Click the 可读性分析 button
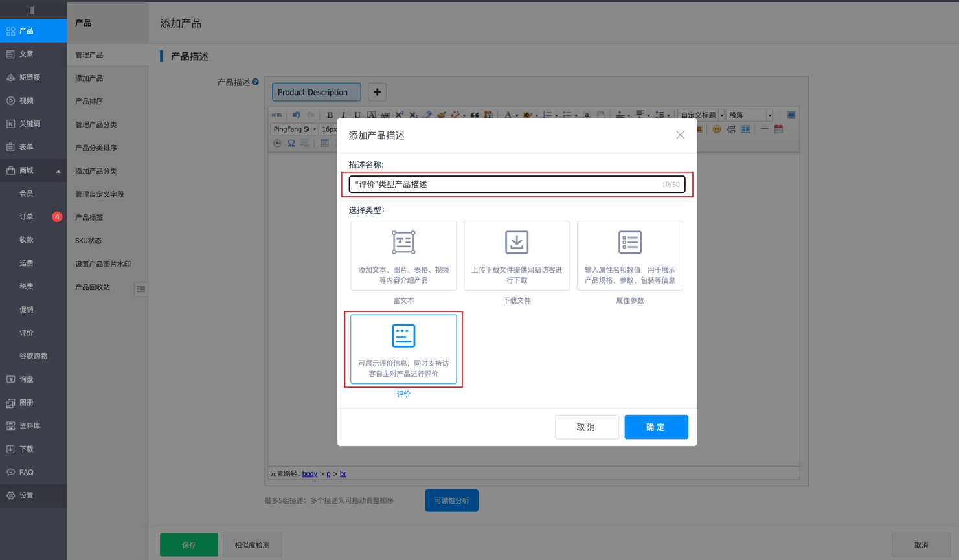This screenshot has width=959, height=560. tap(451, 500)
